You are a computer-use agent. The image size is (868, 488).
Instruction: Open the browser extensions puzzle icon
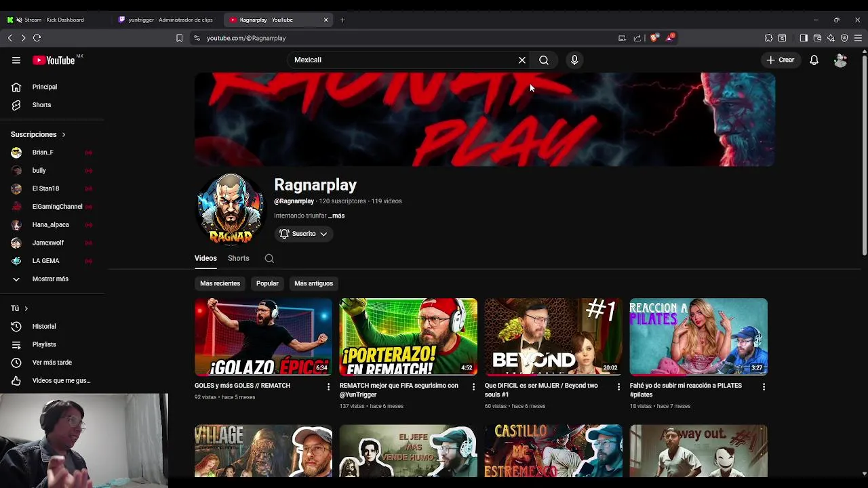768,38
